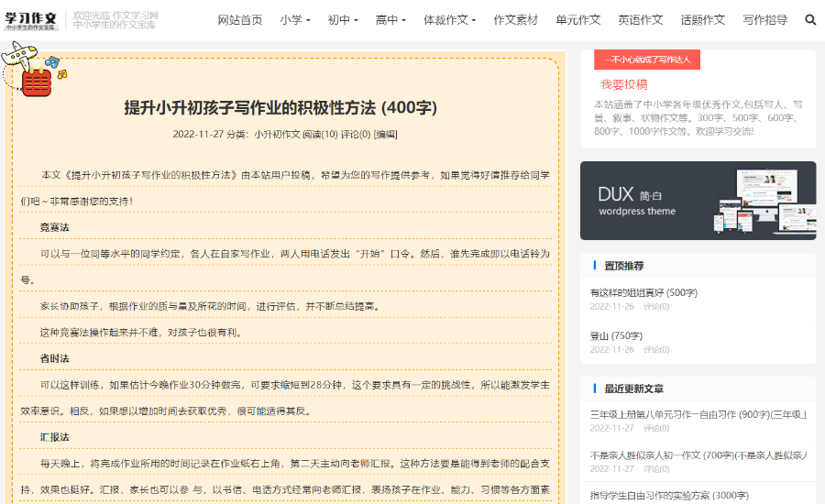Image resolution: width=825 pixels, height=504 pixels.
Task: Click the [编辑] edit link
Action: pyautogui.click(x=385, y=134)
